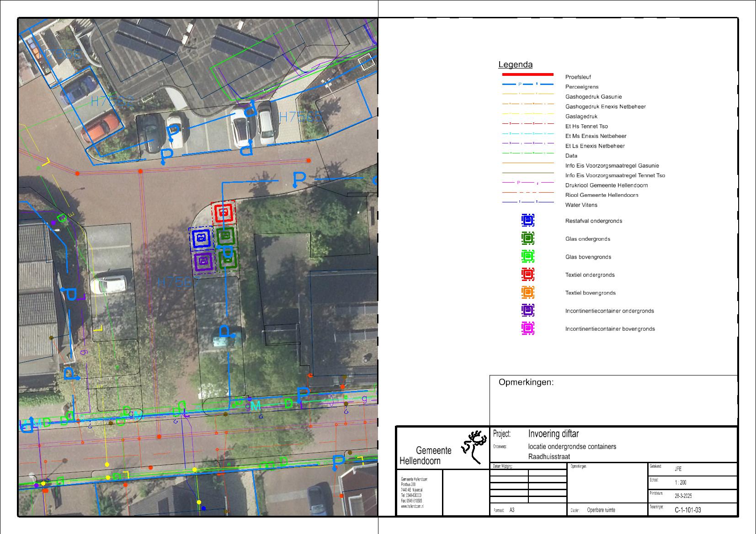This screenshot has height=534, width=756.
Task: Select the Textiel bovengronds legend icon
Action: pyautogui.click(x=527, y=292)
